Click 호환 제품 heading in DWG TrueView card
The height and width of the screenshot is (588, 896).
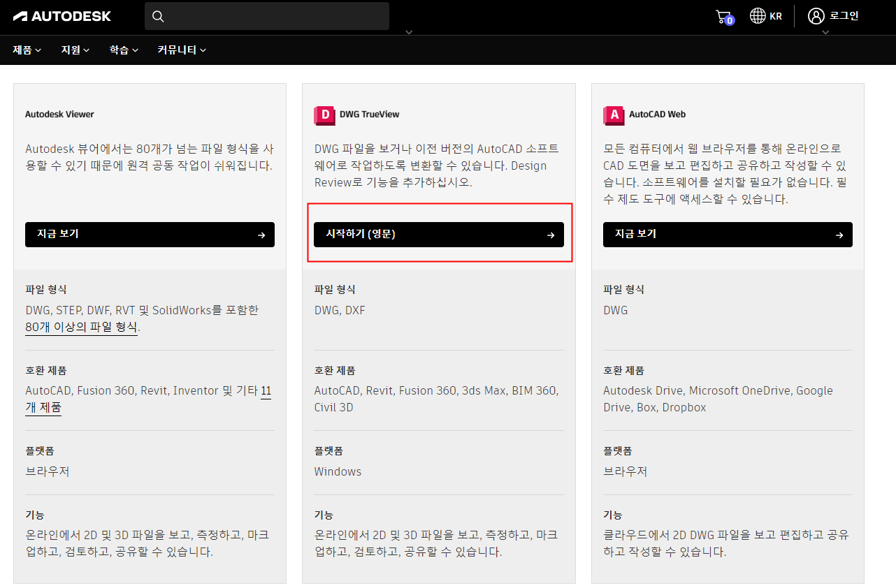[x=335, y=371]
